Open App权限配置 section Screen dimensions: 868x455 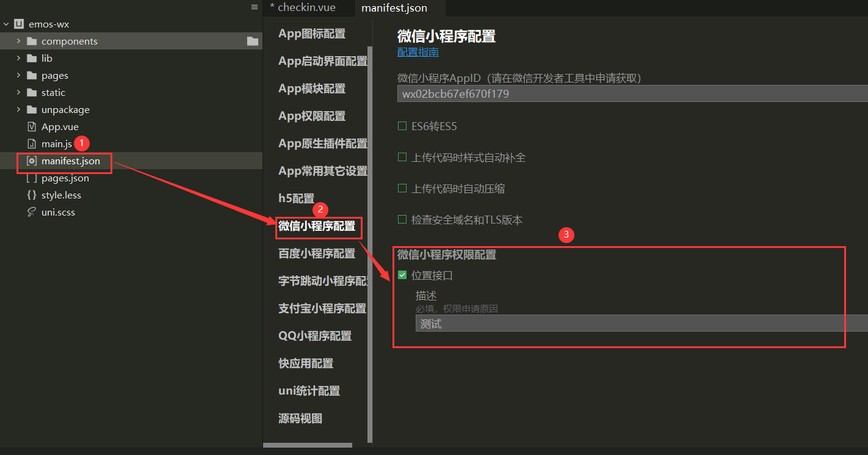312,116
